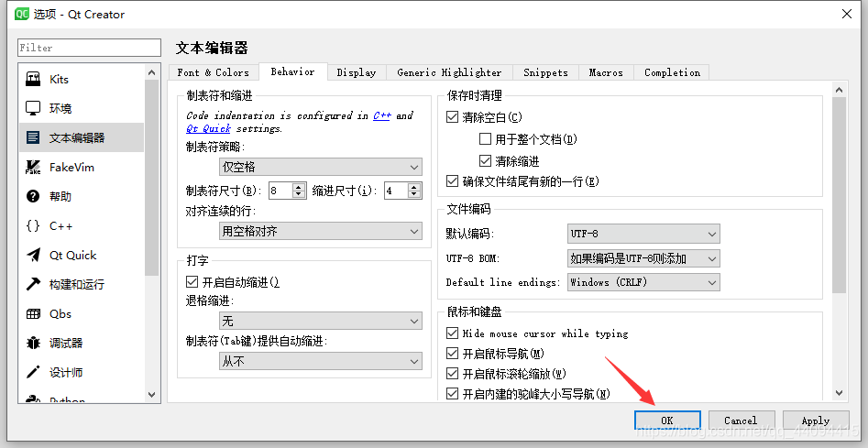
Task: Switch to Font & Colors tab
Action: pos(214,72)
